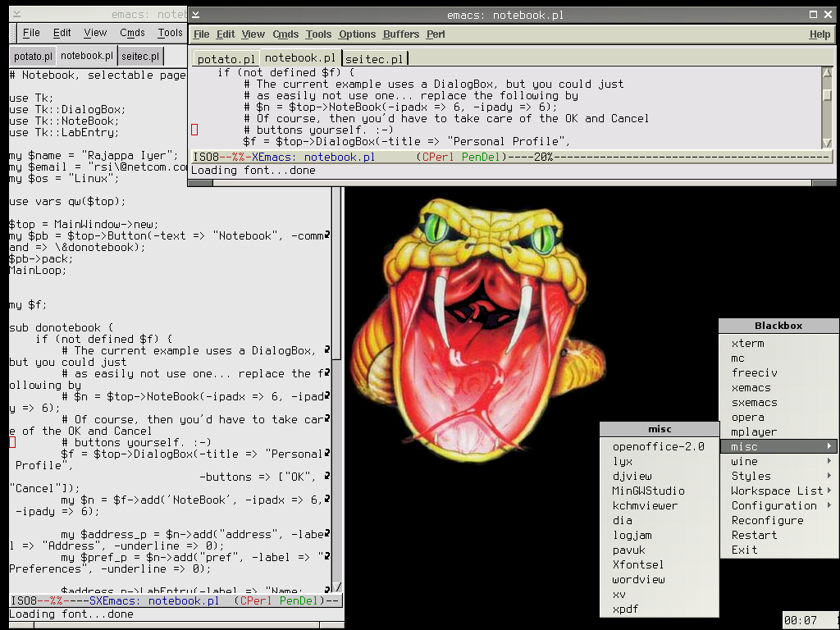Launch mc from the Blackbox menu

779,358
